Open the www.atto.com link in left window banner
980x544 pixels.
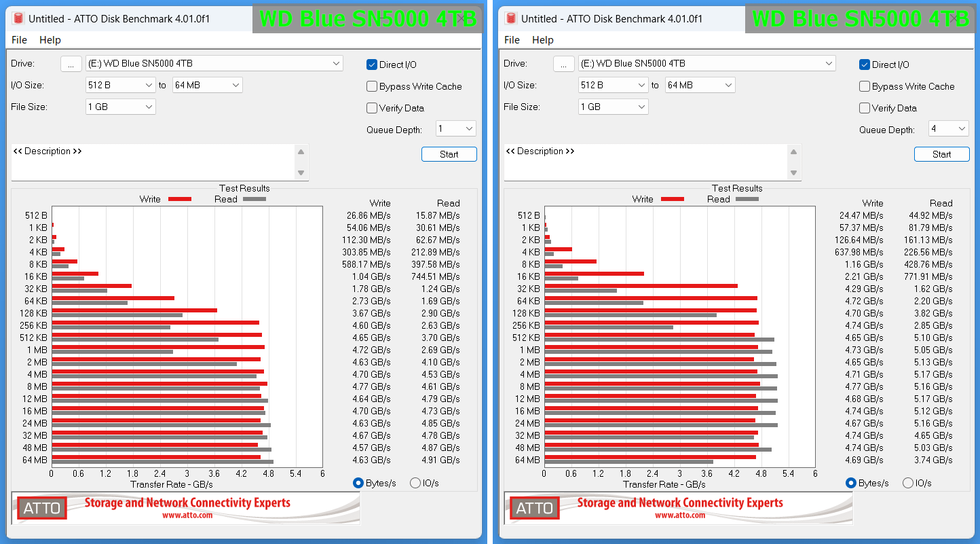tap(187, 515)
